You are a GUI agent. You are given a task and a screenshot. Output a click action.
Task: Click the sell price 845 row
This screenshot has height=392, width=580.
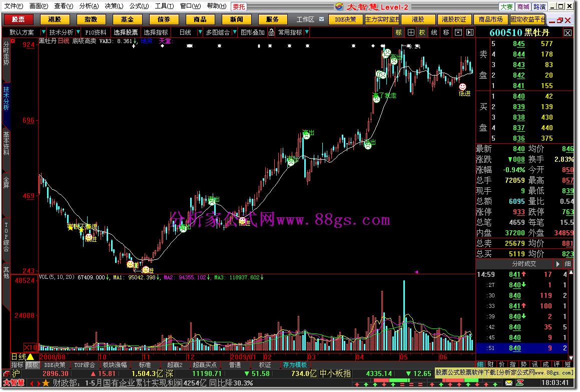(524, 44)
